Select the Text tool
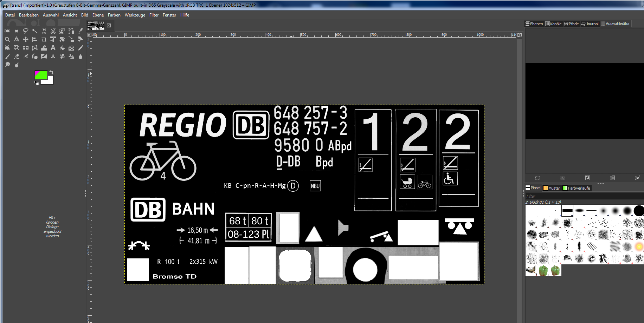 click(53, 48)
